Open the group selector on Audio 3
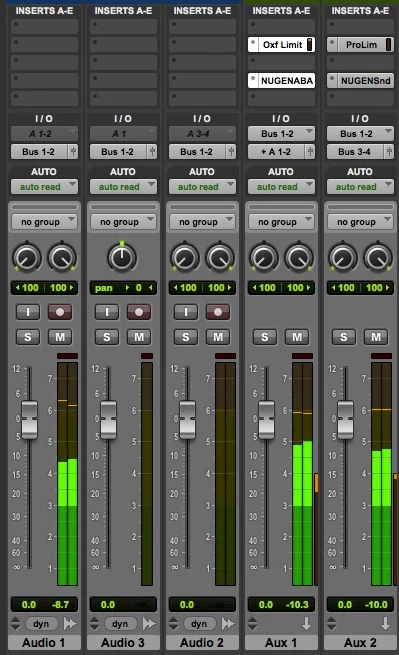Image resolution: width=399 pixels, height=655 pixels. pyautogui.click(x=123, y=222)
